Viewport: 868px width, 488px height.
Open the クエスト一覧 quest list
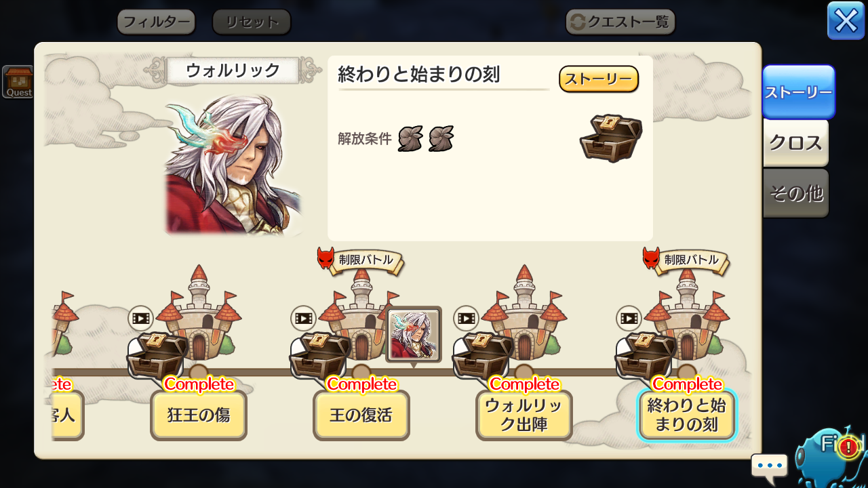point(620,22)
